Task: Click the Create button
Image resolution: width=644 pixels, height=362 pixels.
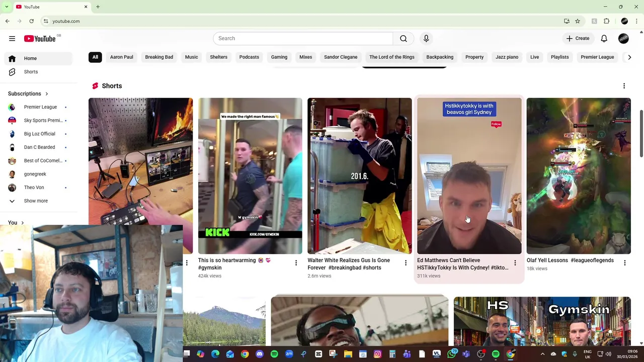Action: [x=578, y=38]
